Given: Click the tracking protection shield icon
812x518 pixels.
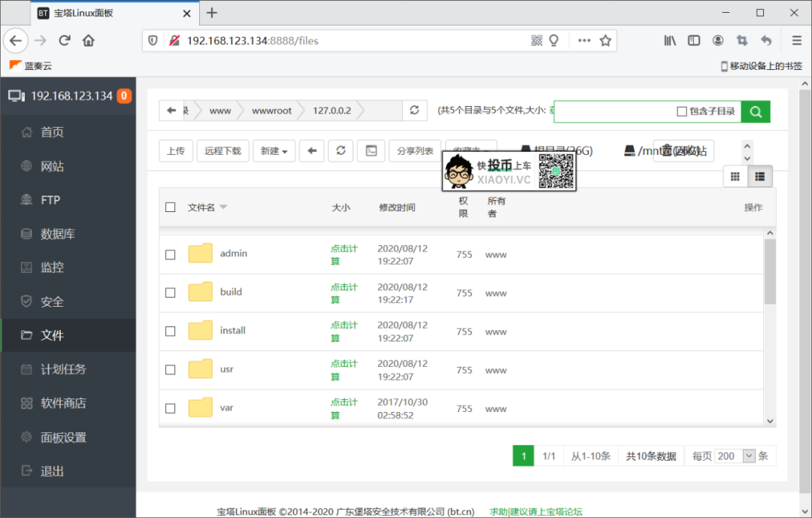Looking at the screenshot, I should pos(153,41).
